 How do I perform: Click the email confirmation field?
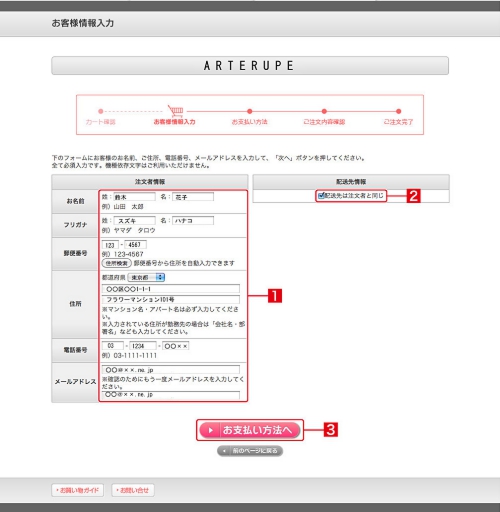coord(171,395)
